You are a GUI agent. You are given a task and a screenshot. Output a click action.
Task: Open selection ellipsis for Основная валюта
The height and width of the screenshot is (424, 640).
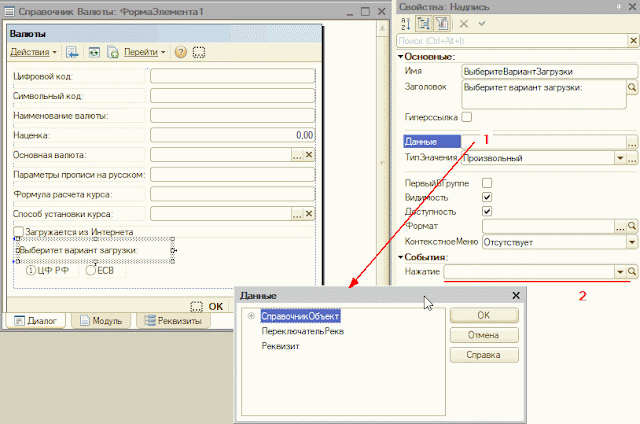[297, 155]
